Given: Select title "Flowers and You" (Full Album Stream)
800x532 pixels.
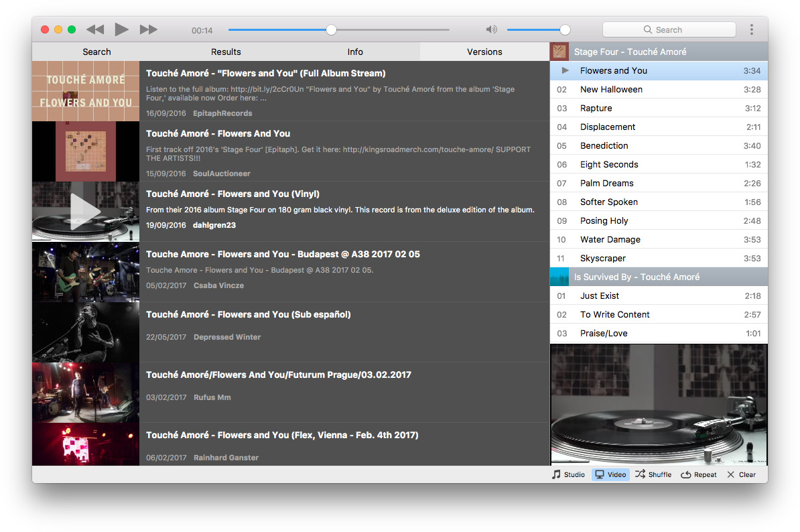Looking at the screenshot, I should coord(266,73).
